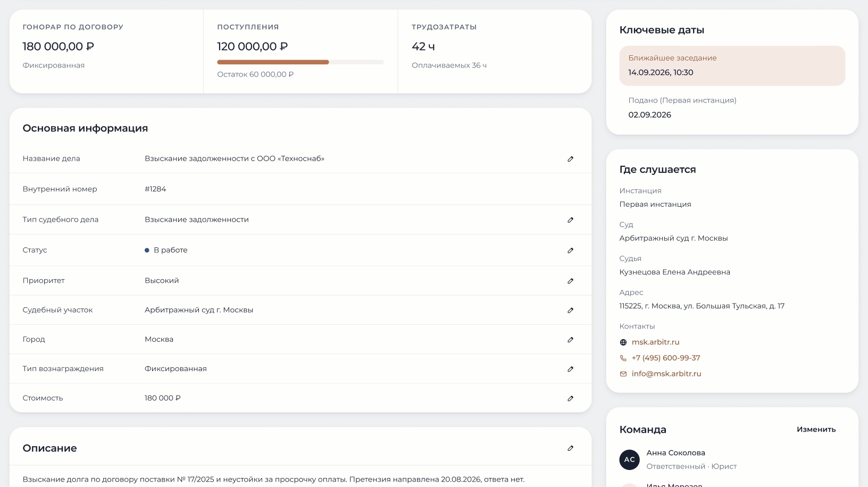
Task: Click city value Москва
Action: tap(159, 339)
